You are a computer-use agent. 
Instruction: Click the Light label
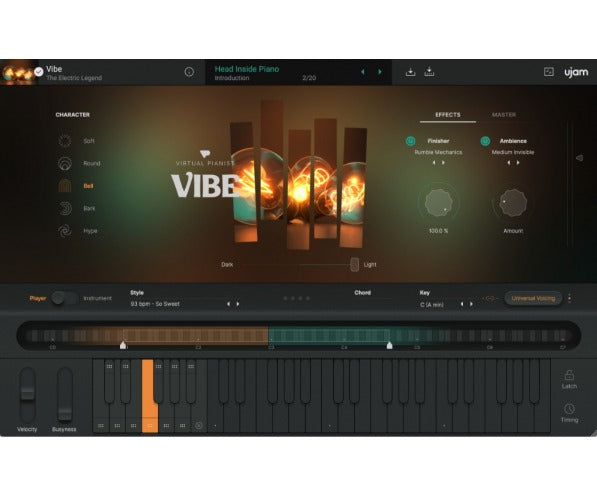tap(370, 264)
